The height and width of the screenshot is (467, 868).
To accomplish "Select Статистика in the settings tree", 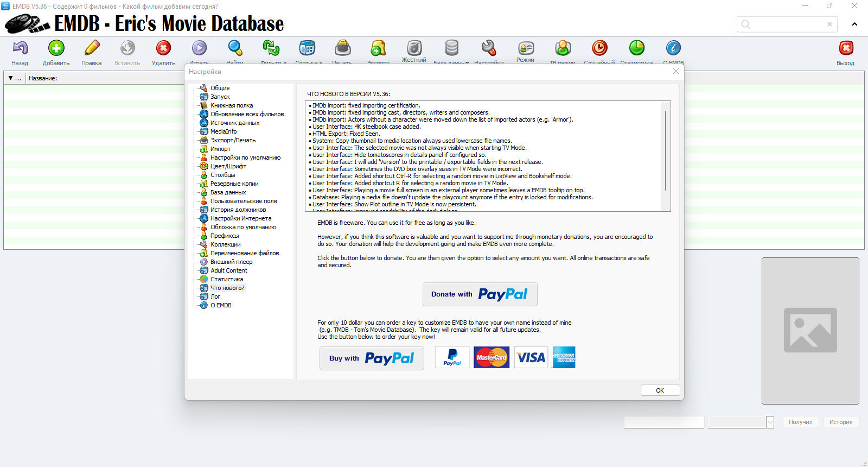I will tap(227, 279).
